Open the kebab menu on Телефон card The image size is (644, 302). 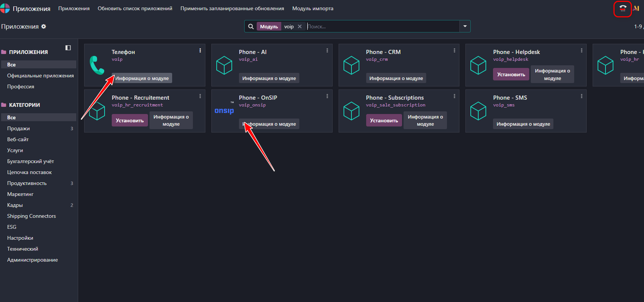(200, 51)
